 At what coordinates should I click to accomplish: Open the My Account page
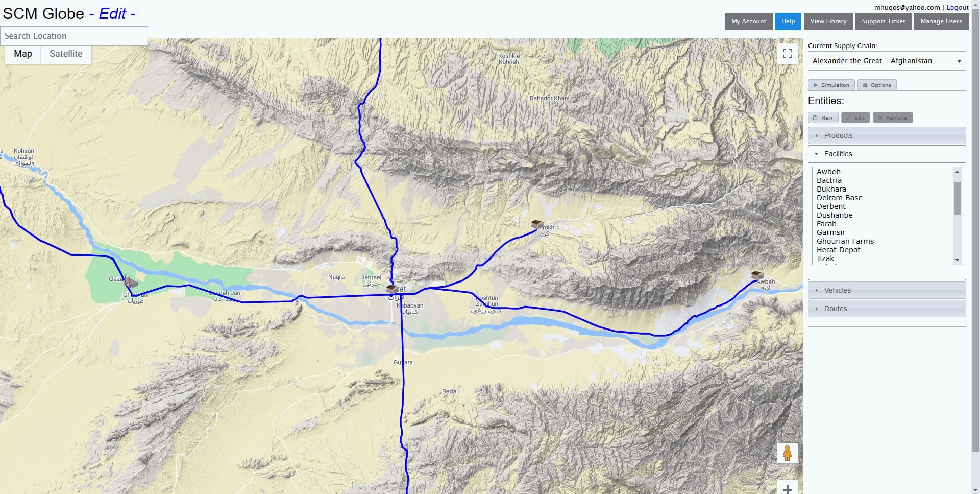click(x=748, y=21)
